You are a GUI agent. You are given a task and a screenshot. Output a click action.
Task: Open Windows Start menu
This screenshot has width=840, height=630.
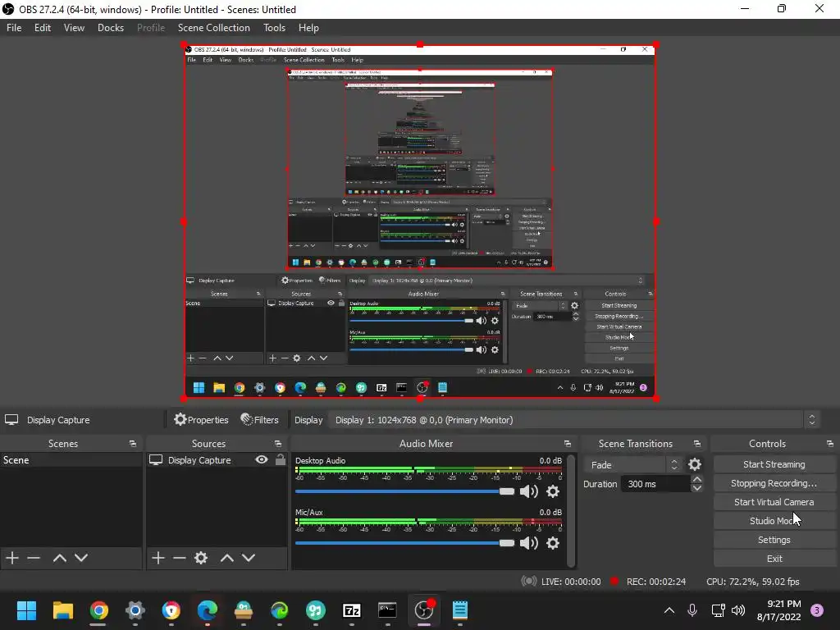coord(26,610)
